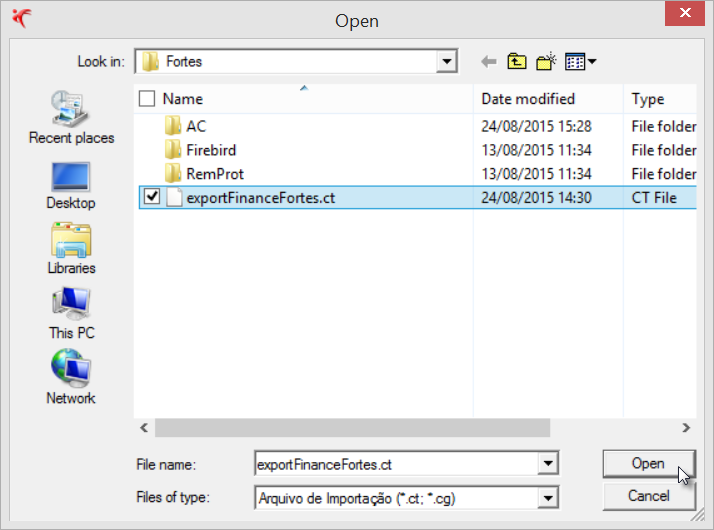Uncheck the exportFinanceFortes.ct checkbox
Viewport: 714px width, 530px height.
pos(152,197)
